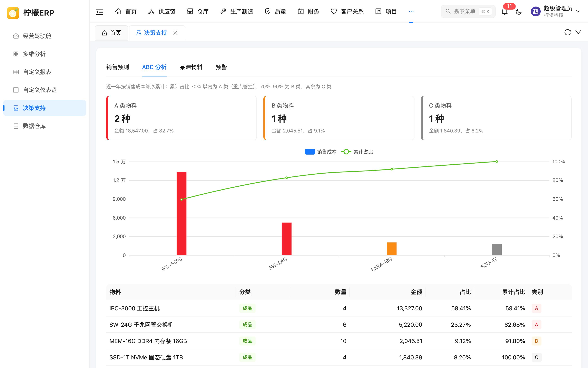This screenshot has height=368, width=588.
Task: Expand the tab options chevron beside refresh
Action: pyautogui.click(x=578, y=32)
